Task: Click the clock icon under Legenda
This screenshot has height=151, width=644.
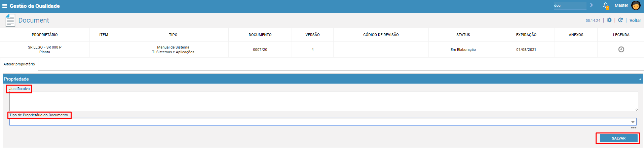Action: pyautogui.click(x=621, y=49)
